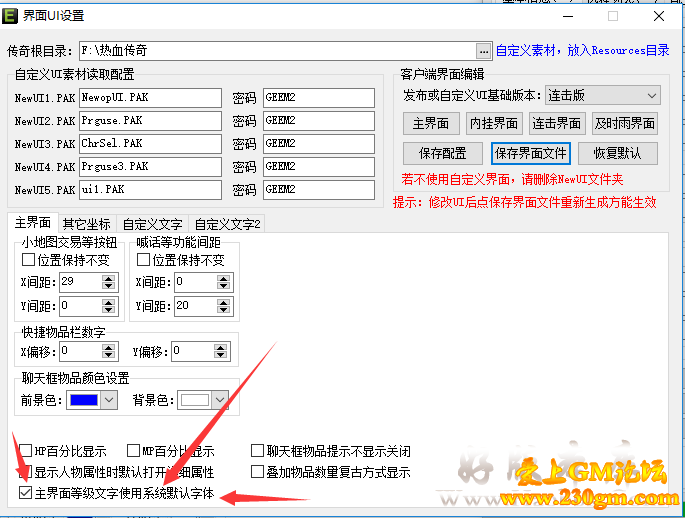Viewport: 685px width, 518px height.
Task: Click the password field for NewUI1.PAK
Action: 319,98
